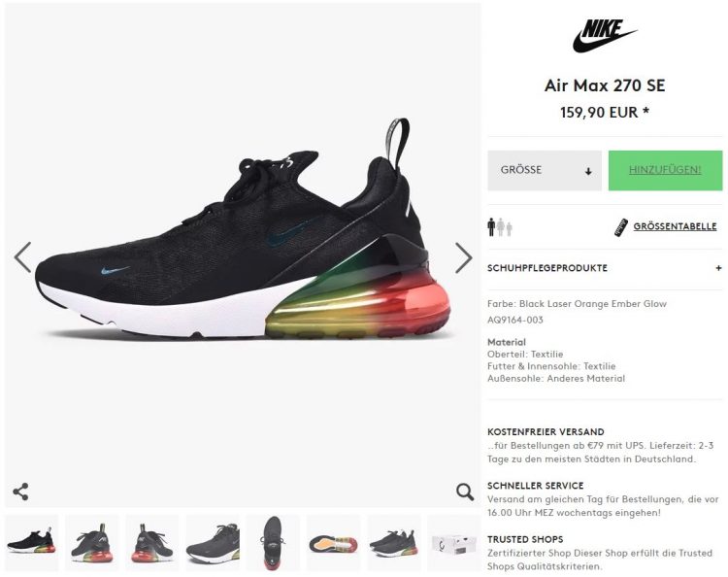
Task: Select the rear-view shoe thumbnail
Action: (x=152, y=543)
